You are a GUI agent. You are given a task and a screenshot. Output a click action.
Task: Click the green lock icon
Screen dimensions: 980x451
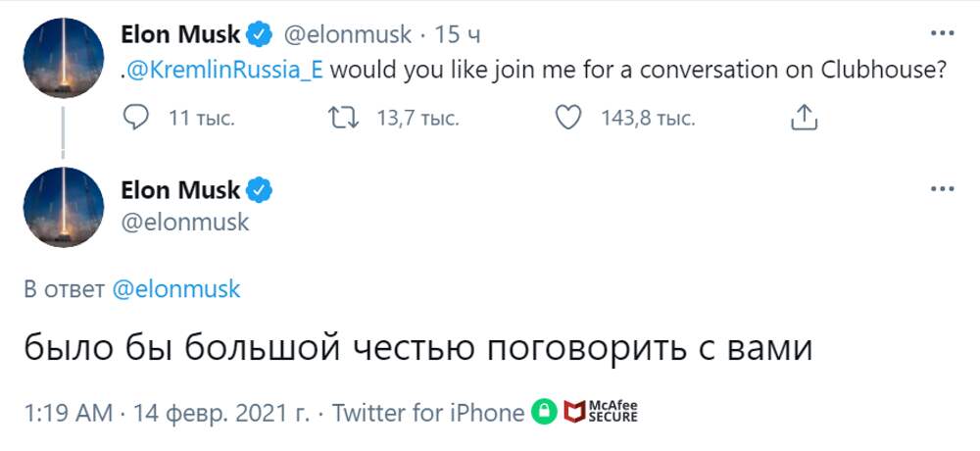[x=543, y=413]
